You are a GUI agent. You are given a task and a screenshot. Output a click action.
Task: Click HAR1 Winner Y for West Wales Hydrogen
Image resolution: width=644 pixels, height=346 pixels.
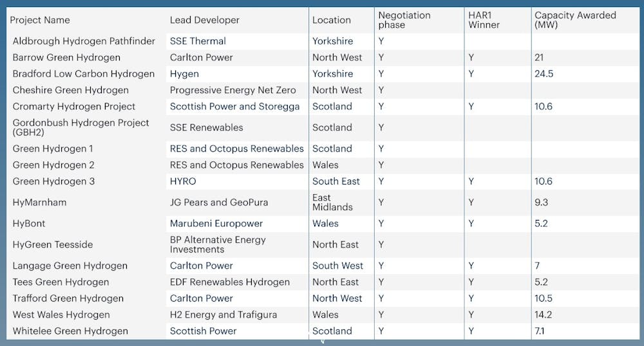(x=471, y=315)
